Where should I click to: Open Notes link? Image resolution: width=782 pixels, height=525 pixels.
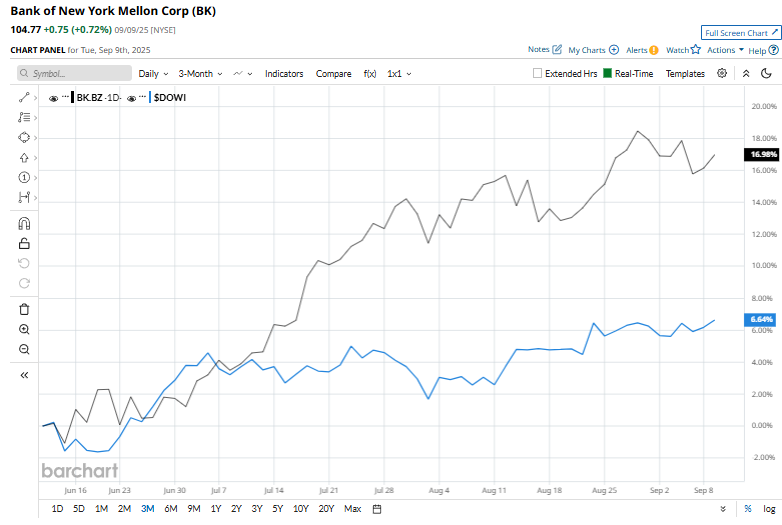(x=545, y=49)
